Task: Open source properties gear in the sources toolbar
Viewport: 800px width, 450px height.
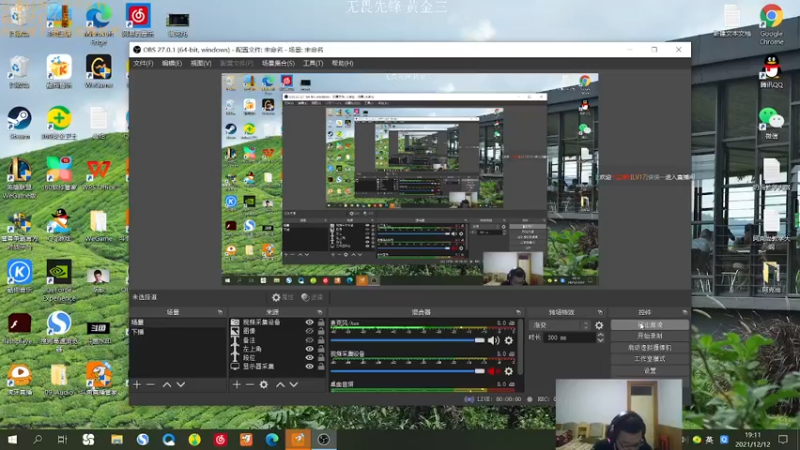Action: coord(264,384)
